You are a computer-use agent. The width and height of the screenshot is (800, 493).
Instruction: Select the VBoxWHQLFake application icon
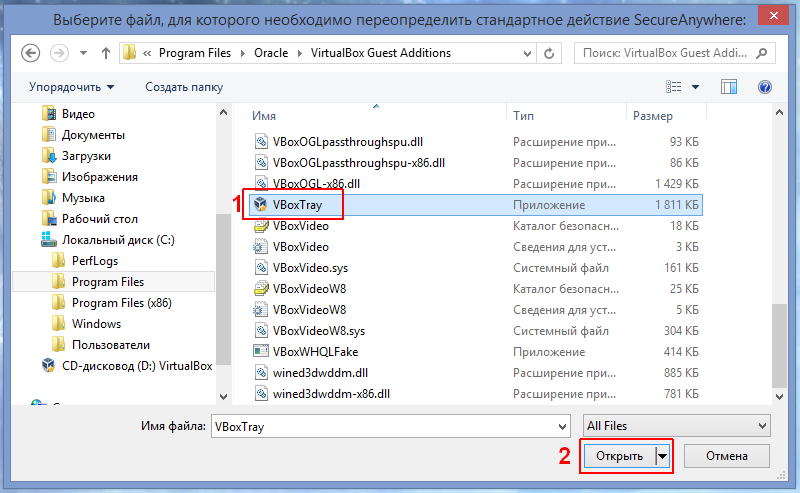point(261,352)
